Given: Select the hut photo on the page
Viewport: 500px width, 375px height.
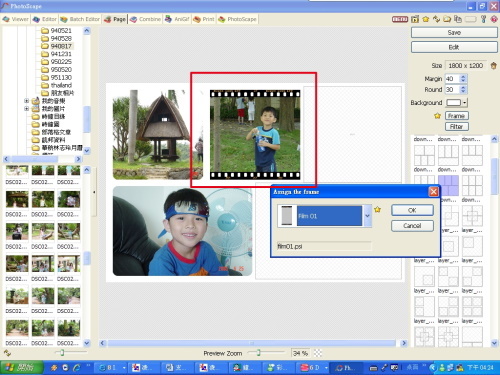Looking at the screenshot, I should pos(158,134).
